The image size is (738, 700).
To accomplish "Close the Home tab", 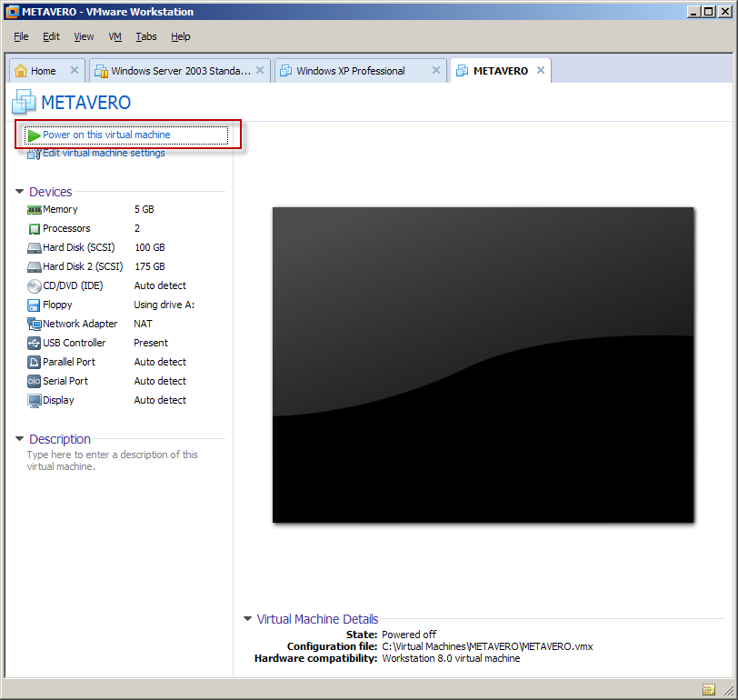I will [75, 70].
